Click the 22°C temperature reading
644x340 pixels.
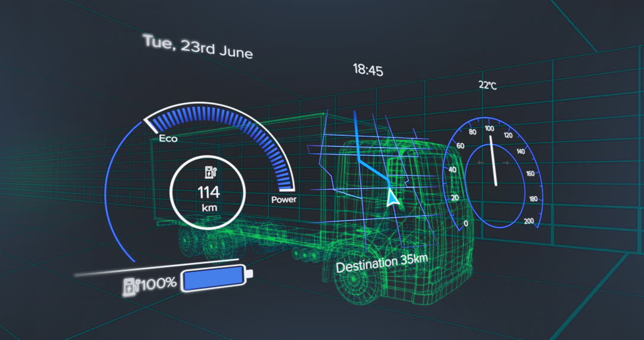pos(487,85)
